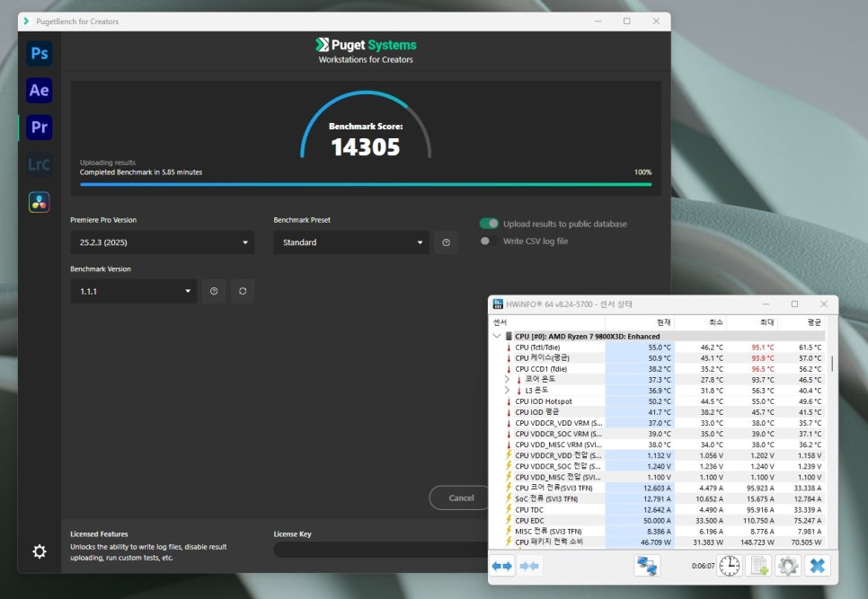This screenshot has width=868, height=599.
Task: Click the 0:06:07 elapsed timer in HWiNFO
Action: tap(703, 566)
